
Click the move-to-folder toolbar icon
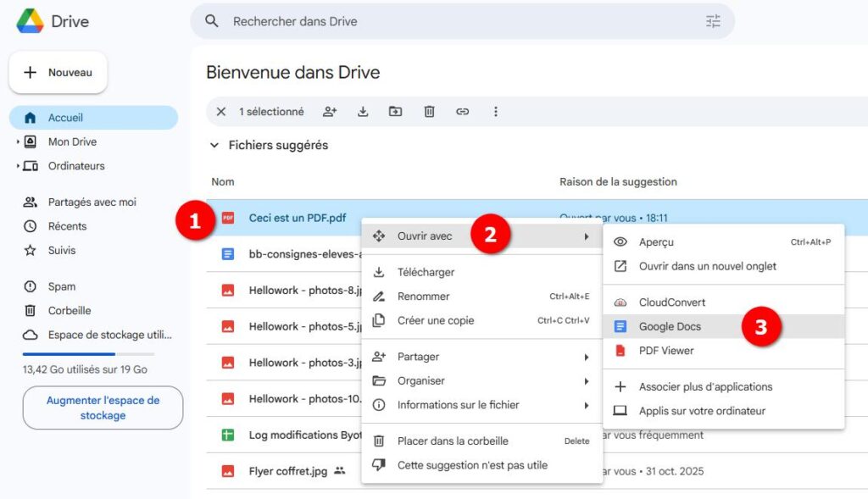395,111
